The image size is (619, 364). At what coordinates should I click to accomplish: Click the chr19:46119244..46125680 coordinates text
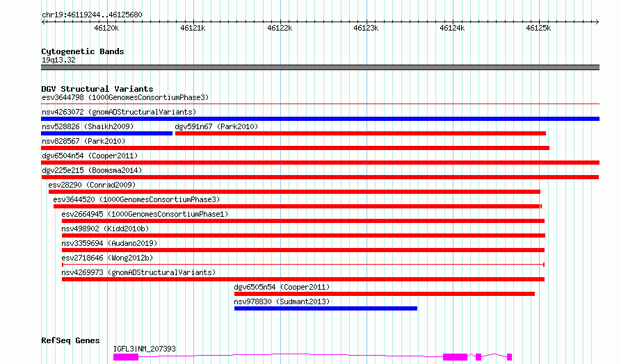pyautogui.click(x=92, y=15)
